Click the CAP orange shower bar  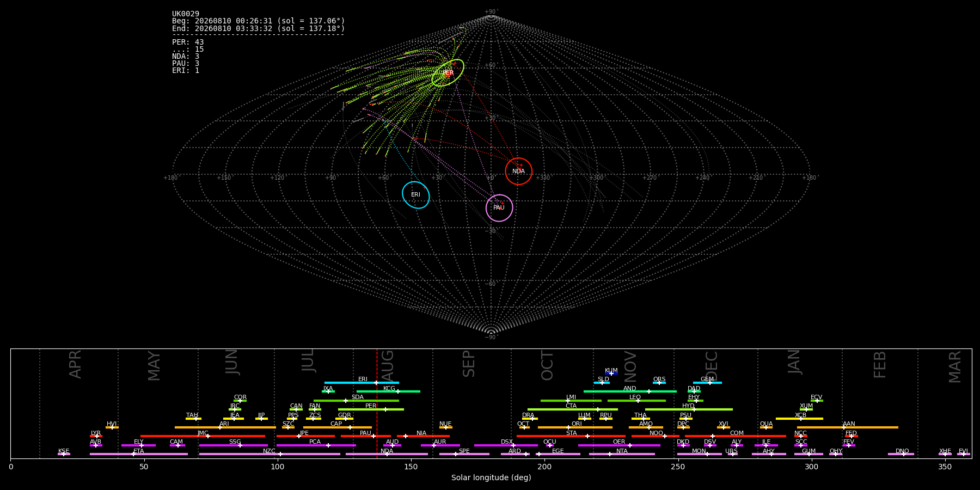338,427
